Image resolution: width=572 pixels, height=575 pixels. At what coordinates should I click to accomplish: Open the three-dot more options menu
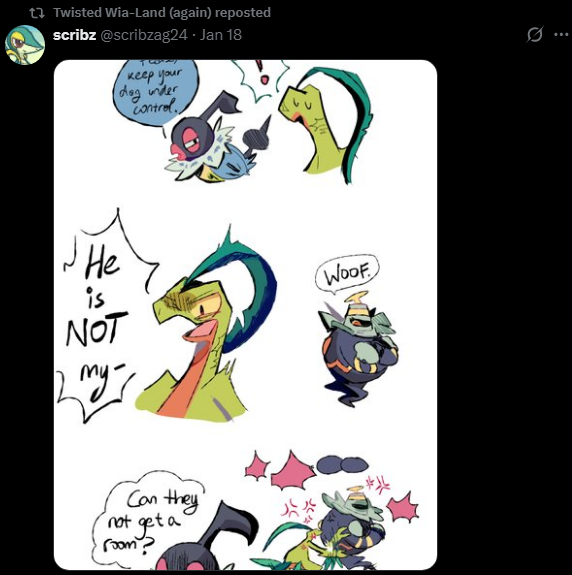coord(561,35)
